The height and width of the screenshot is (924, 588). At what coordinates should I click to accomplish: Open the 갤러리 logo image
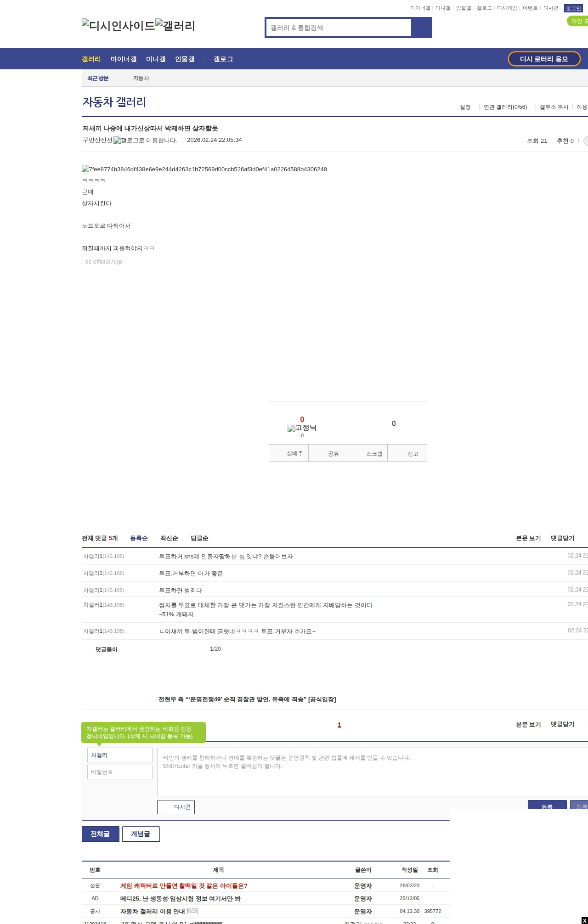(x=175, y=26)
